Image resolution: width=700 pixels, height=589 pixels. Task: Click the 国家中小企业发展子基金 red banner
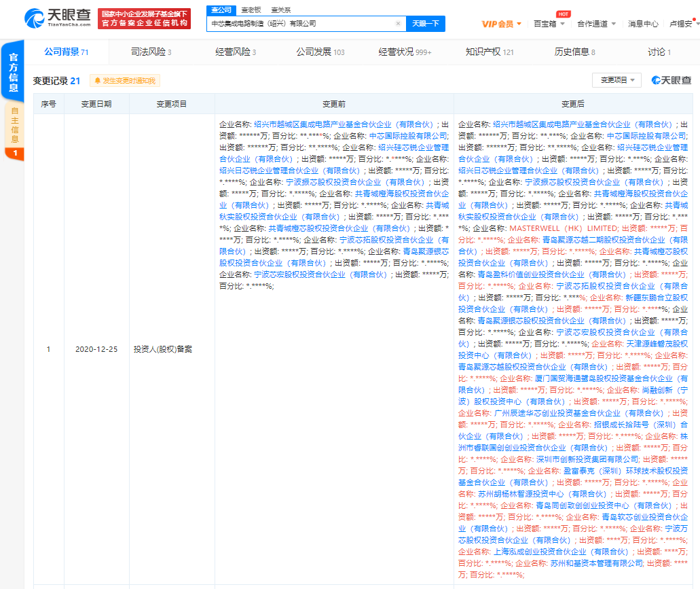coord(144,18)
